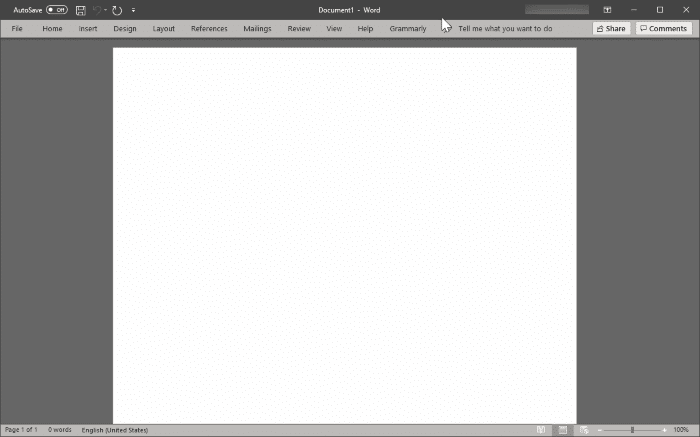The width and height of the screenshot is (700, 437).
Task: Click the zoom out minus button
Action: pos(600,430)
